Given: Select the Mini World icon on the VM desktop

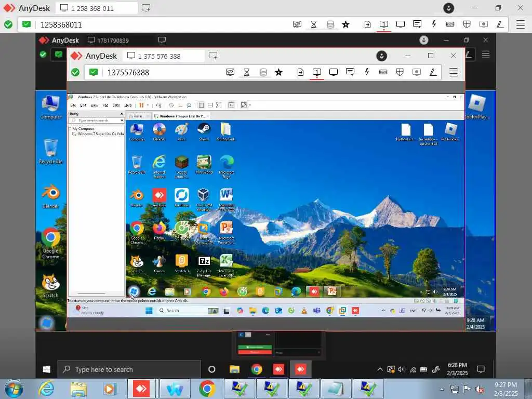Looking at the screenshot, I should click(204, 164).
